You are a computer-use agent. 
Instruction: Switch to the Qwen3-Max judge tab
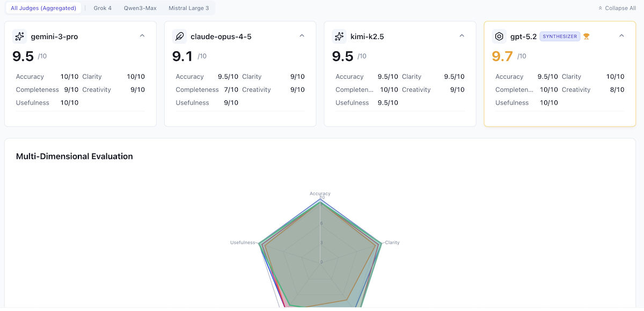140,8
